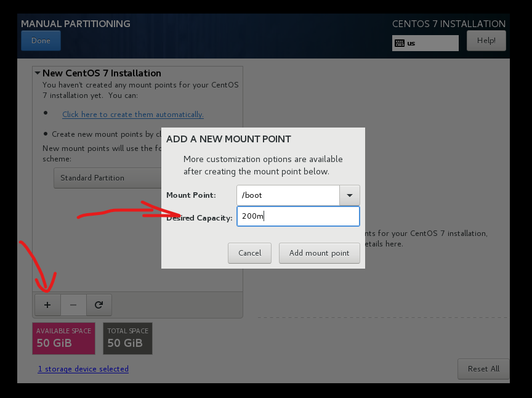
Task: Collapse the New CentOS 7 Installation section
Action: (38, 73)
